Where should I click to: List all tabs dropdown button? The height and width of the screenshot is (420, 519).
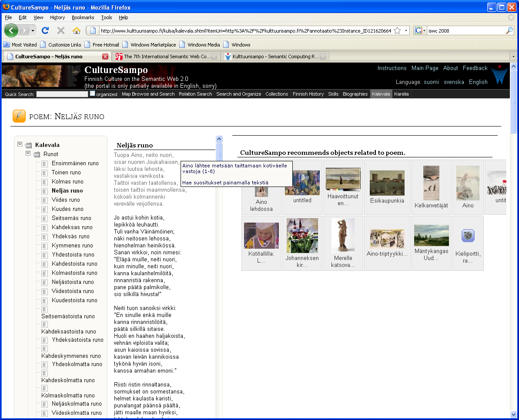(513, 57)
